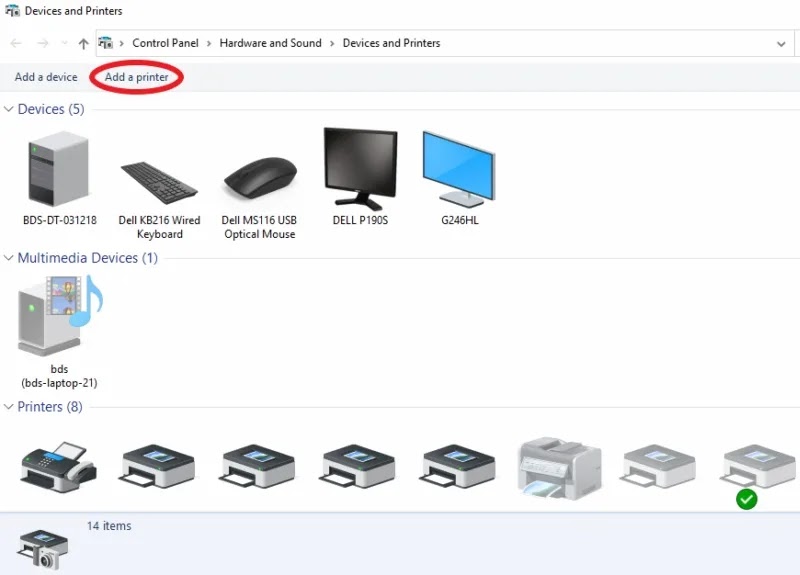
Task: Go back with the Back arrow
Action: tap(16, 43)
